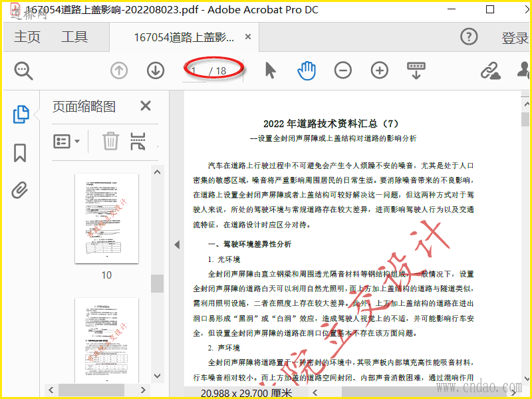Viewport: 532px width, 399px height.
Task: Switch to the 主页 tab
Action: 27,37
